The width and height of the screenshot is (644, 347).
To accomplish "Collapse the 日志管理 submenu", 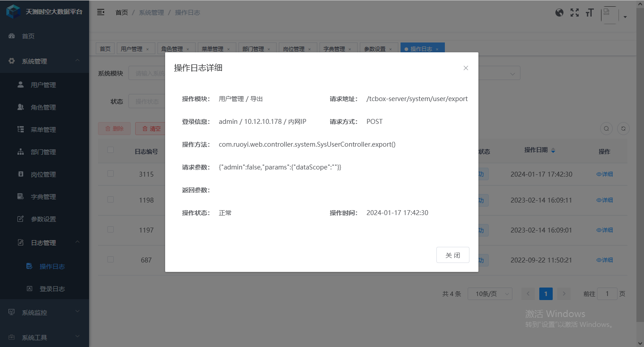I will (x=44, y=242).
